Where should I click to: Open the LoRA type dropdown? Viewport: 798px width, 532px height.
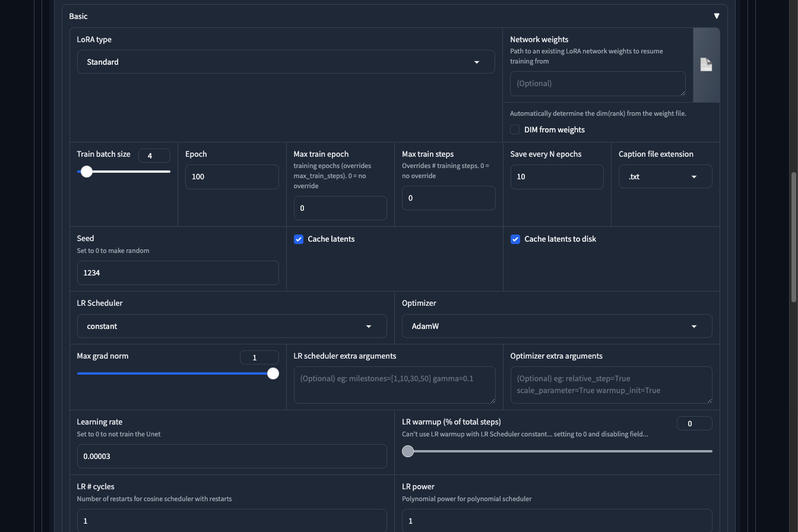point(286,62)
